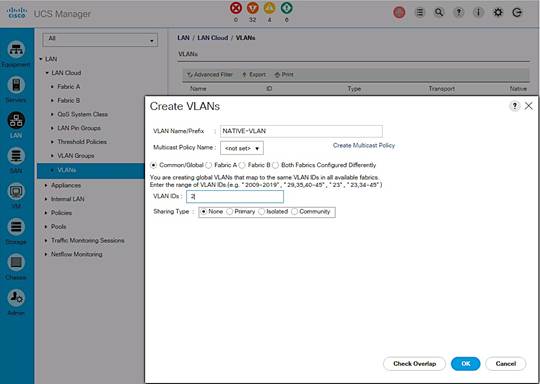Viewport: 540px width, 384px height.
Task: Click the Cancel button
Action: click(506, 364)
